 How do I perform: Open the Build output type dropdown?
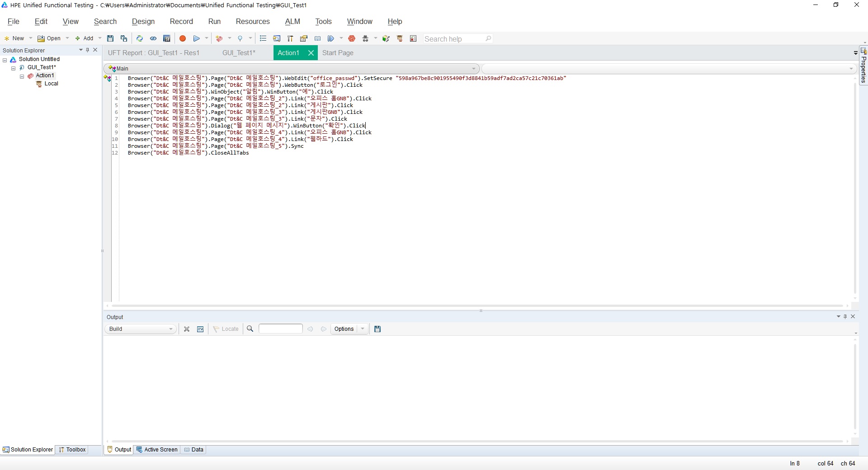[141, 329]
